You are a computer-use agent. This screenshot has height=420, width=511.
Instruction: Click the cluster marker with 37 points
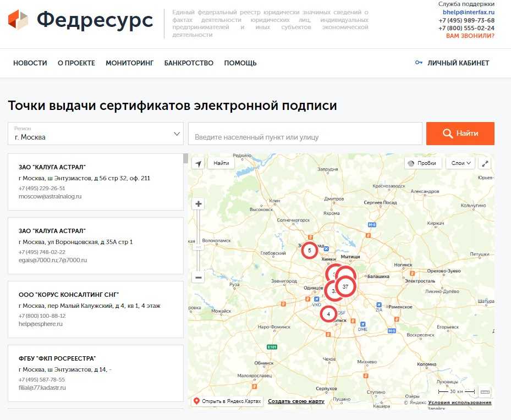(x=345, y=286)
